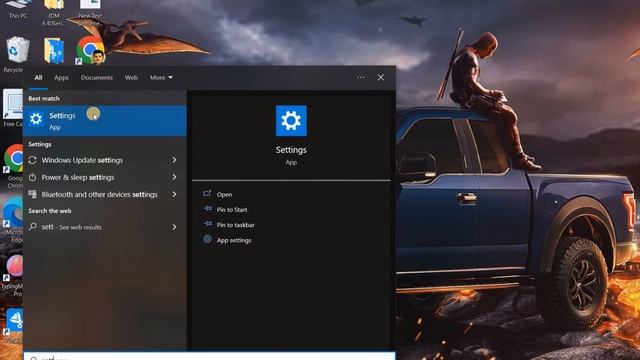Expand the sett web results chevron
This screenshot has width=640, height=360.
(174, 227)
